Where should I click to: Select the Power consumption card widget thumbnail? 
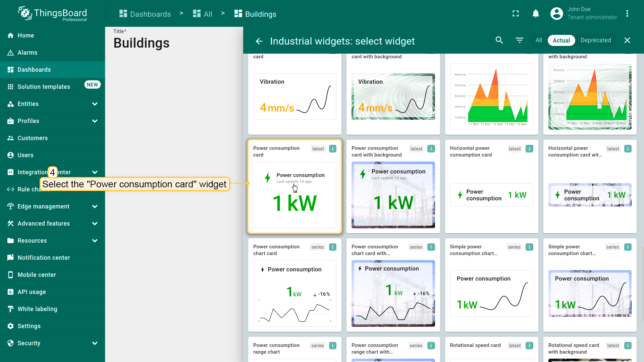click(x=294, y=195)
